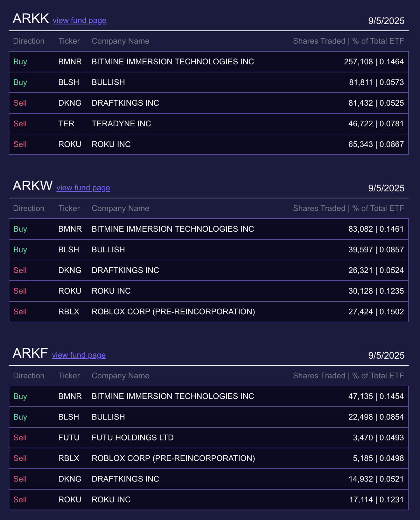Click the ROBLOX CORP name in ARKF table
This screenshot has width=420, height=520.
tap(173, 458)
